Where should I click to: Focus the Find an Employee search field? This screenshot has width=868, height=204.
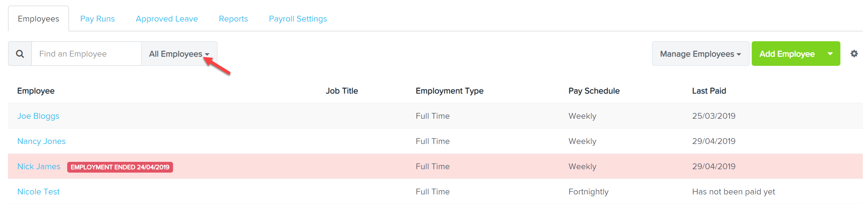(x=87, y=54)
